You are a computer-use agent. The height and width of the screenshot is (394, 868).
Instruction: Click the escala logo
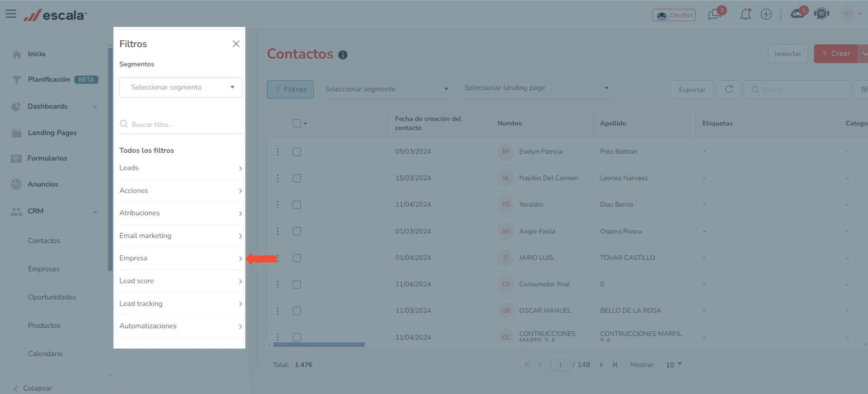coord(55,15)
